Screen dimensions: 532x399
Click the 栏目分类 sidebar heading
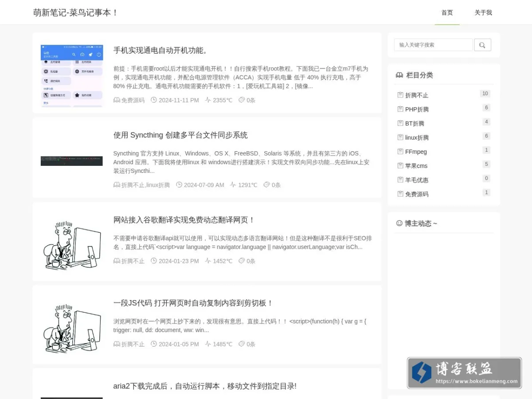click(x=419, y=75)
